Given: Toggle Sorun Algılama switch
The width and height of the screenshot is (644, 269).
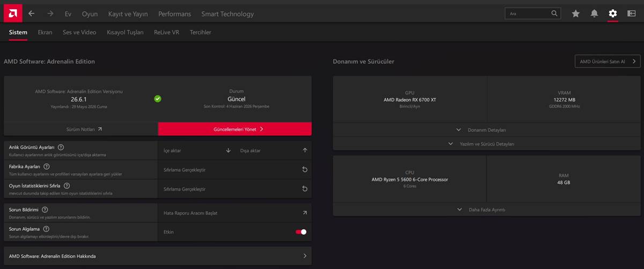Looking at the screenshot, I should coord(301,232).
